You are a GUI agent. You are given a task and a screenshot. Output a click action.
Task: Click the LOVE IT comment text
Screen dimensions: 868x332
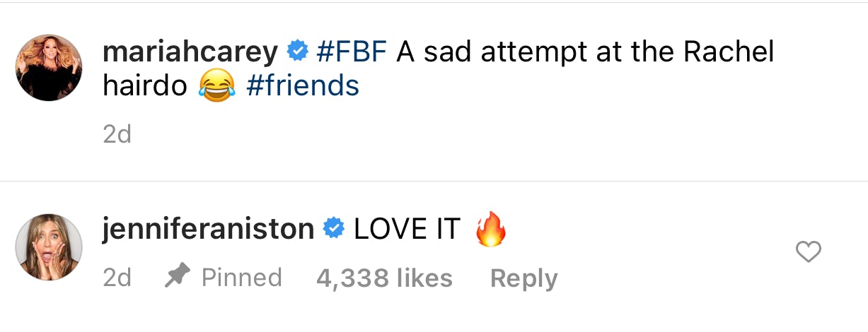(x=407, y=229)
